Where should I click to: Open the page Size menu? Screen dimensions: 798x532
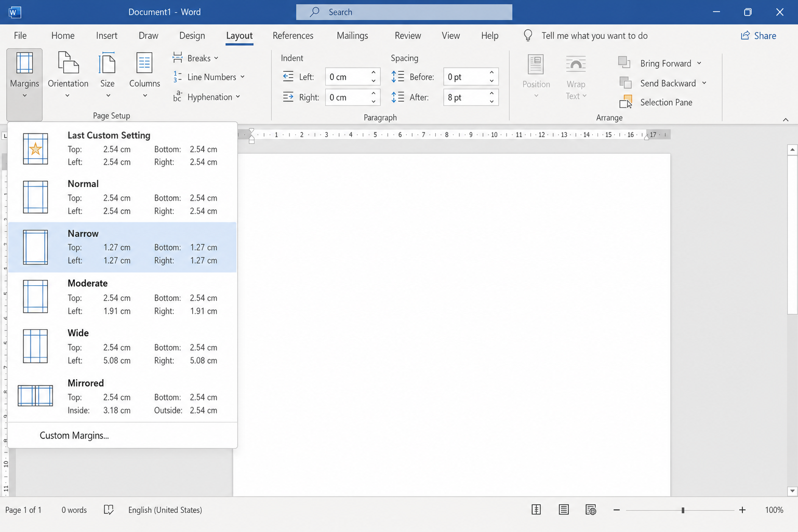[108, 75]
